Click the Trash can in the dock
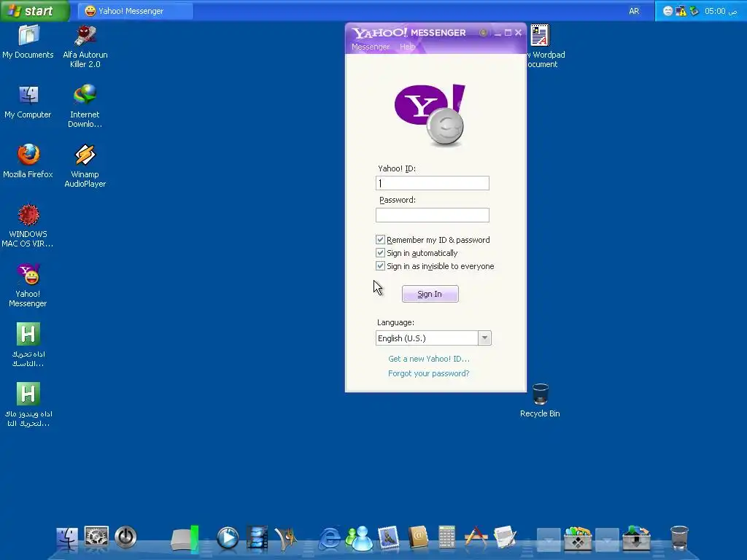 679,538
